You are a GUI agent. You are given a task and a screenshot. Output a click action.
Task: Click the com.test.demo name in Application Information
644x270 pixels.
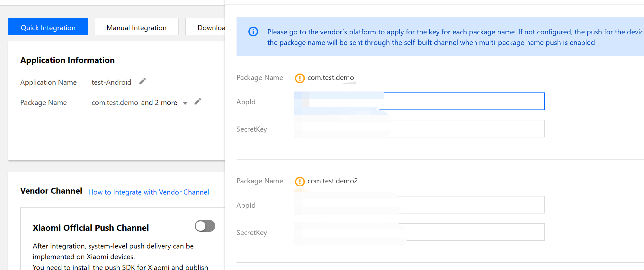pyautogui.click(x=115, y=103)
